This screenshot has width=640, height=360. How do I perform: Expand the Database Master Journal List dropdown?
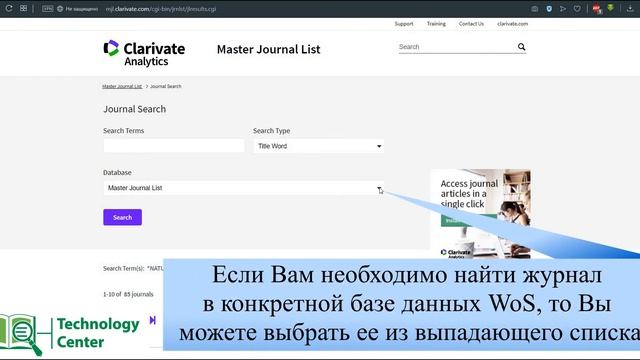(243, 188)
